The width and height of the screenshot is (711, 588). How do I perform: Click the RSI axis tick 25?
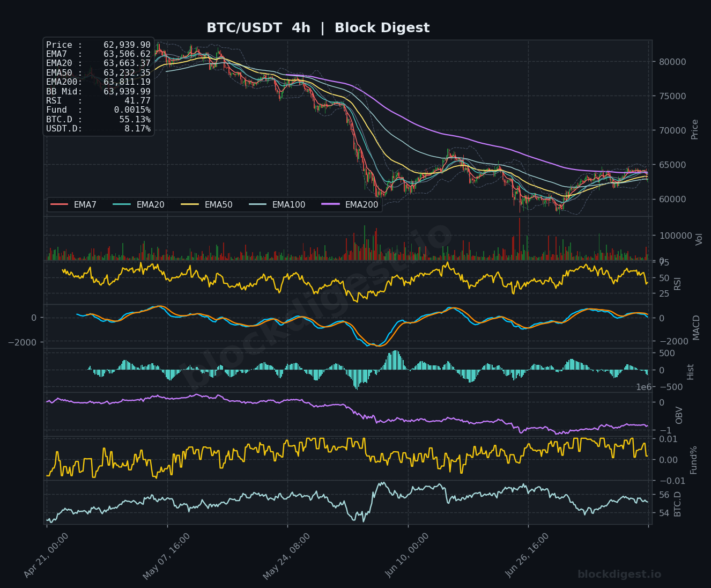(x=663, y=293)
